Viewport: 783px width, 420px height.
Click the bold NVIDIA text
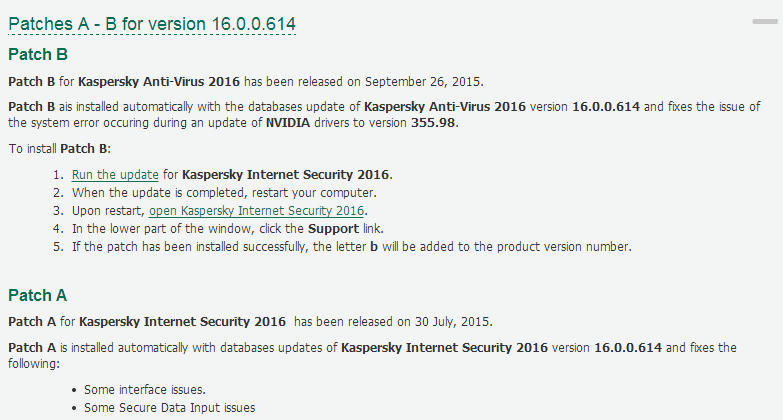[288, 123]
